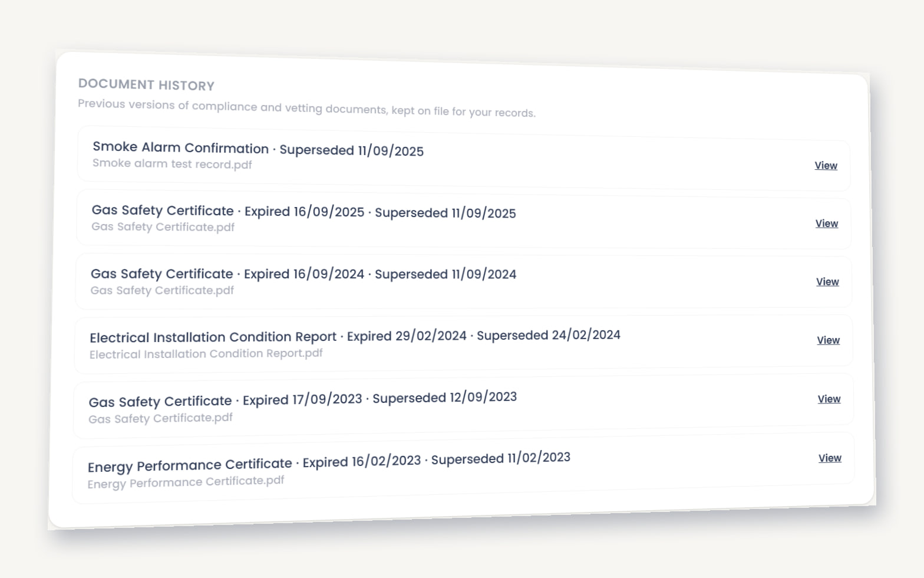924x578 pixels.
Task: Open View link for Smoke Alarm Confirmation
Action: click(x=826, y=166)
